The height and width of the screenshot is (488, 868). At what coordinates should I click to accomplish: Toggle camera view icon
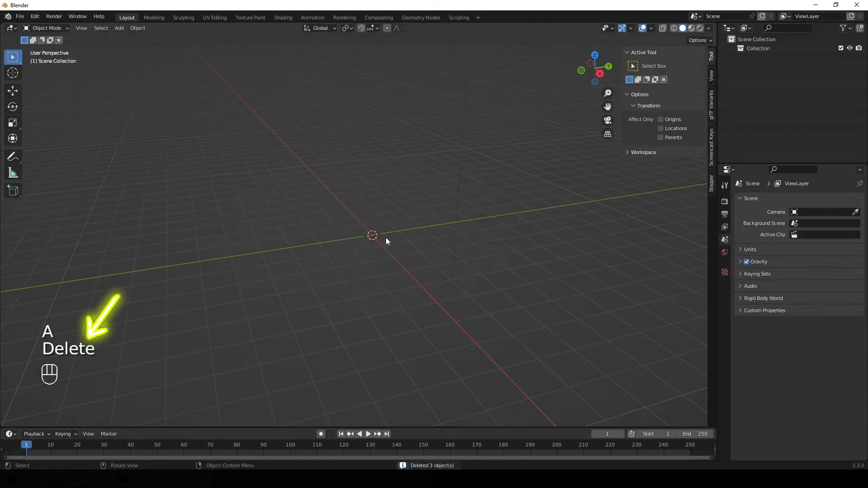(x=608, y=120)
